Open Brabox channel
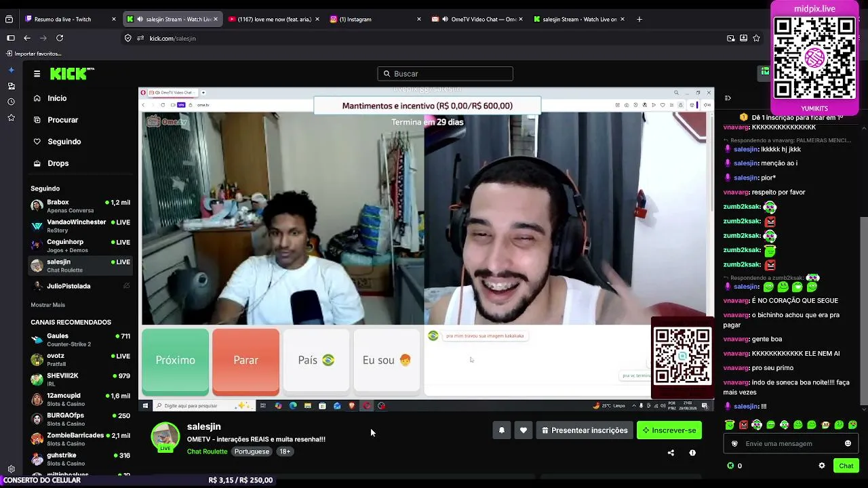The width and height of the screenshot is (868, 488). [x=80, y=206]
